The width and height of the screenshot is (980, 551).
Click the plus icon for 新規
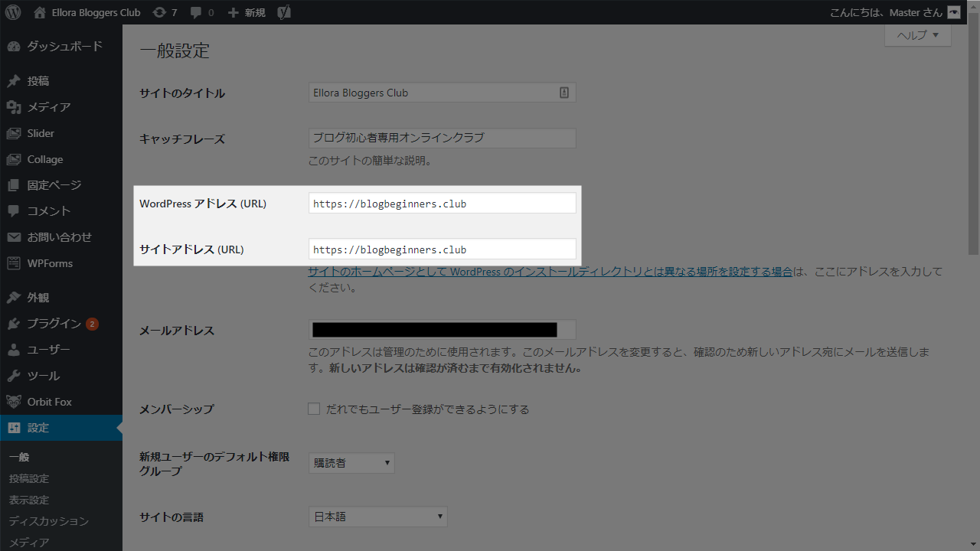pyautogui.click(x=234, y=12)
